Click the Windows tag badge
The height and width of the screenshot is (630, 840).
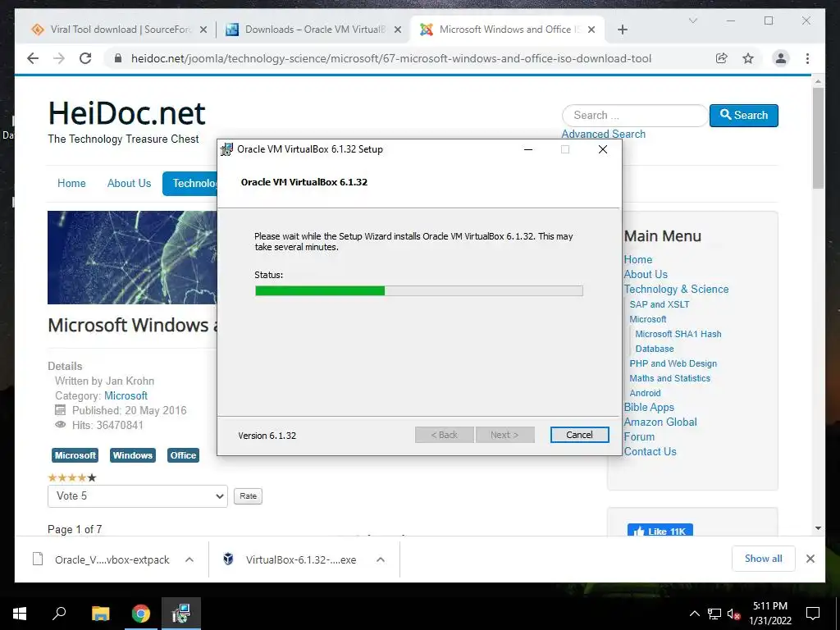[132, 455]
